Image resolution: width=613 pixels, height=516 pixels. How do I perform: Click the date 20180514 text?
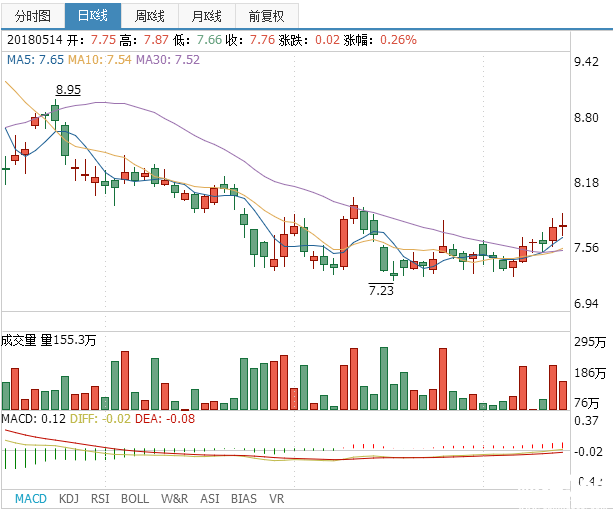coord(35,40)
